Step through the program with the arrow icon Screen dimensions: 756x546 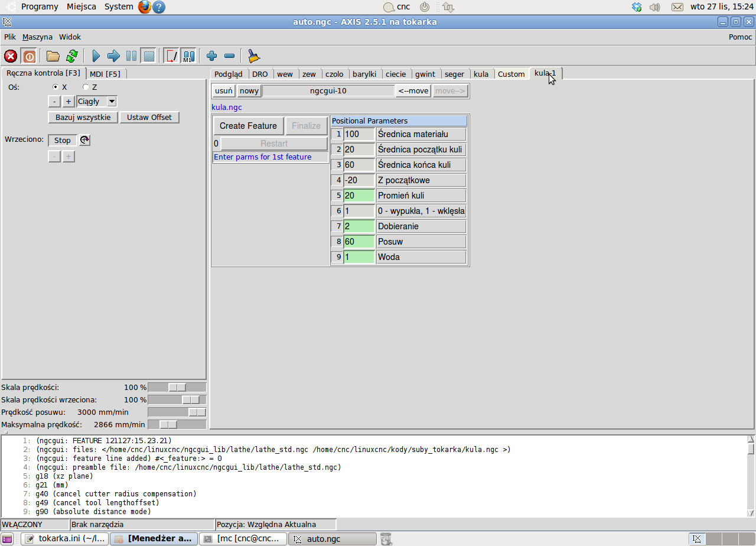tap(113, 56)
